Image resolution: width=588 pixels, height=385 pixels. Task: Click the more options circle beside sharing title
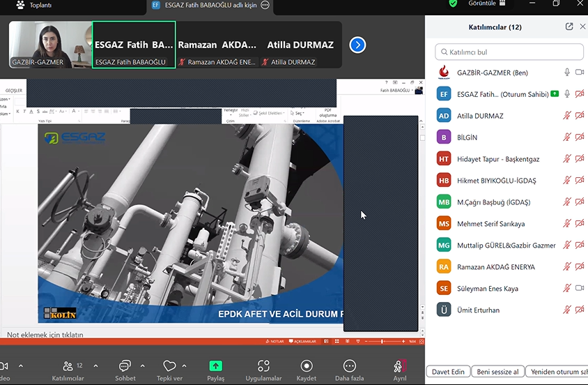click(x=265, y=5)
